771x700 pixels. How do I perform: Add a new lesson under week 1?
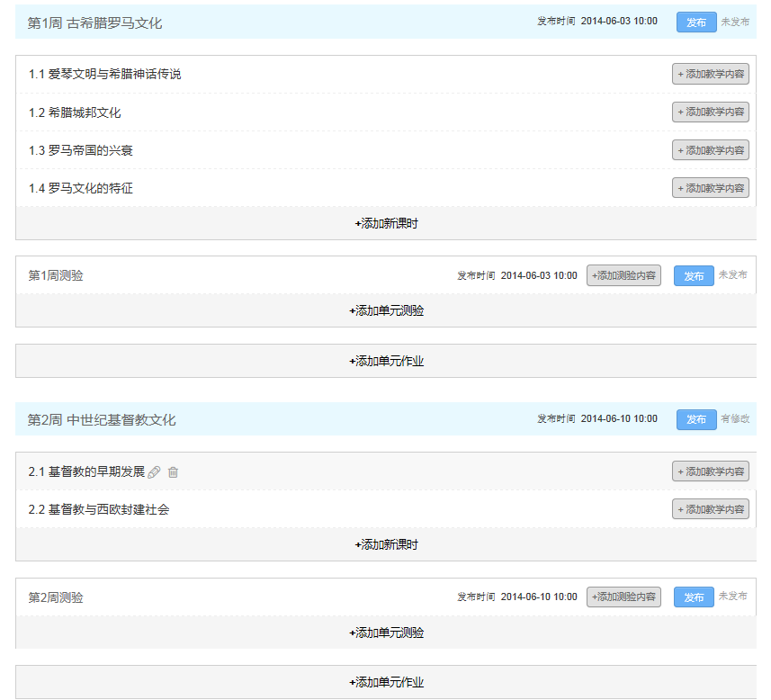(x=386, y=223)
